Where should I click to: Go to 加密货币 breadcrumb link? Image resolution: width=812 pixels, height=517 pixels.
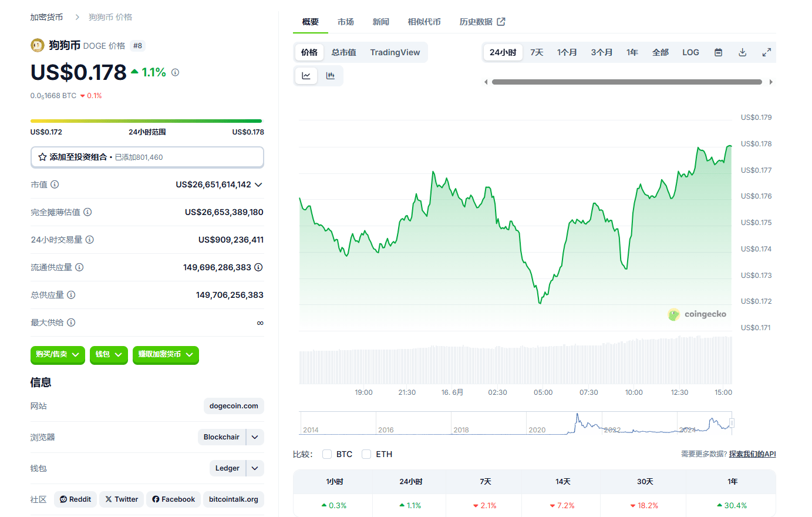tap(46, 17)
